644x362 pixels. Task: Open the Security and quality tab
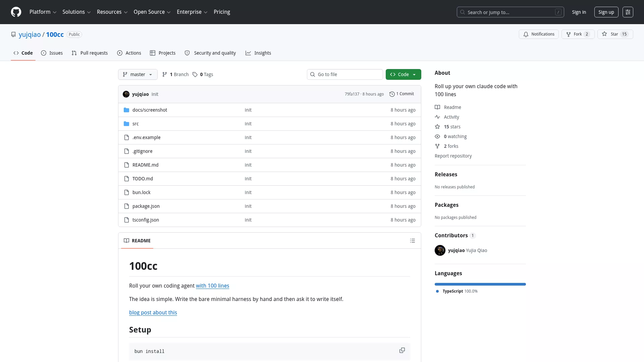(x=210, y=53)
